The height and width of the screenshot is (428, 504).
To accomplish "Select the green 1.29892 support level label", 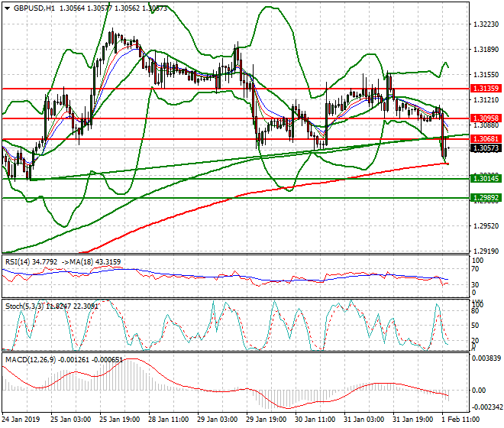I will (486, 197).
